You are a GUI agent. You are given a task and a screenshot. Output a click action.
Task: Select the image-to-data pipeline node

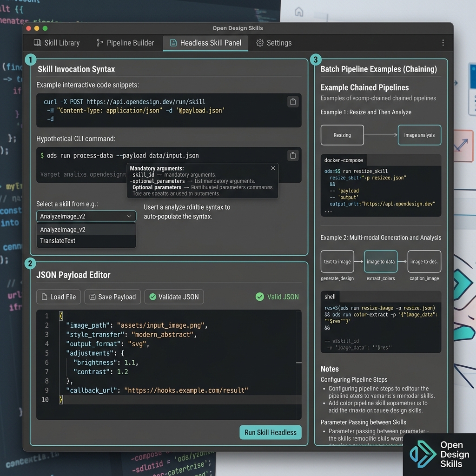381,261
